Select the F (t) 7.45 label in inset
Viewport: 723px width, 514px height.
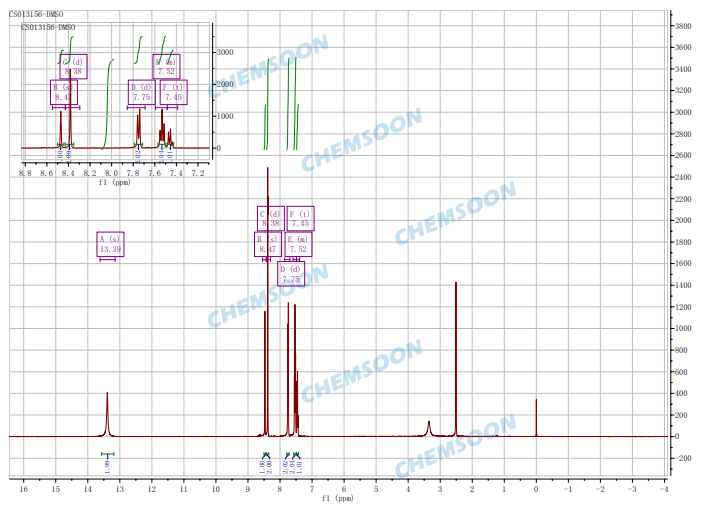pos(173,92)
